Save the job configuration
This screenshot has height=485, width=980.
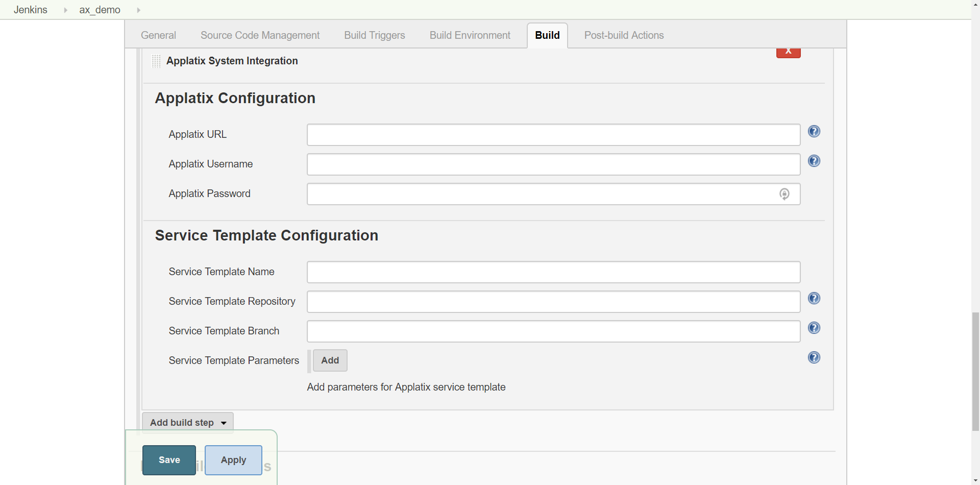(x=169, y=460)
